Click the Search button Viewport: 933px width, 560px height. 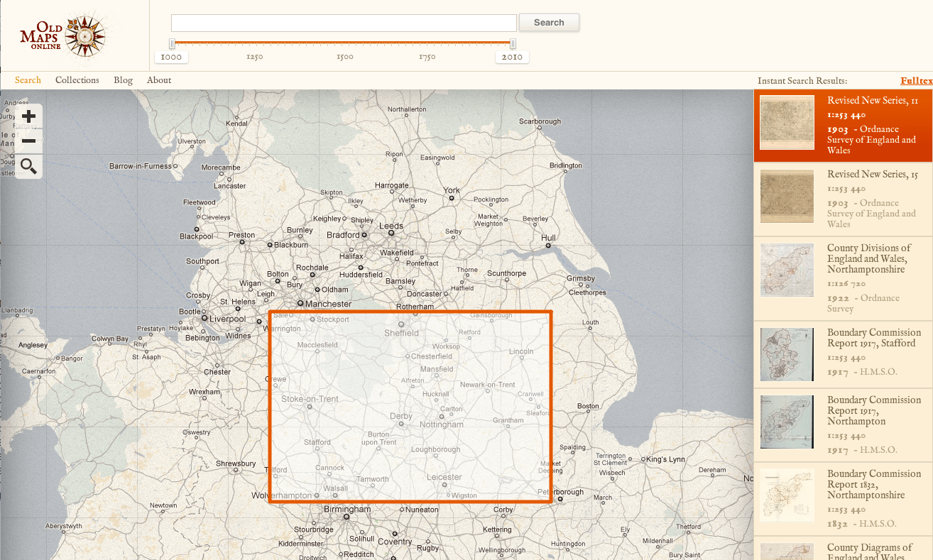click(x=549, y=23)
